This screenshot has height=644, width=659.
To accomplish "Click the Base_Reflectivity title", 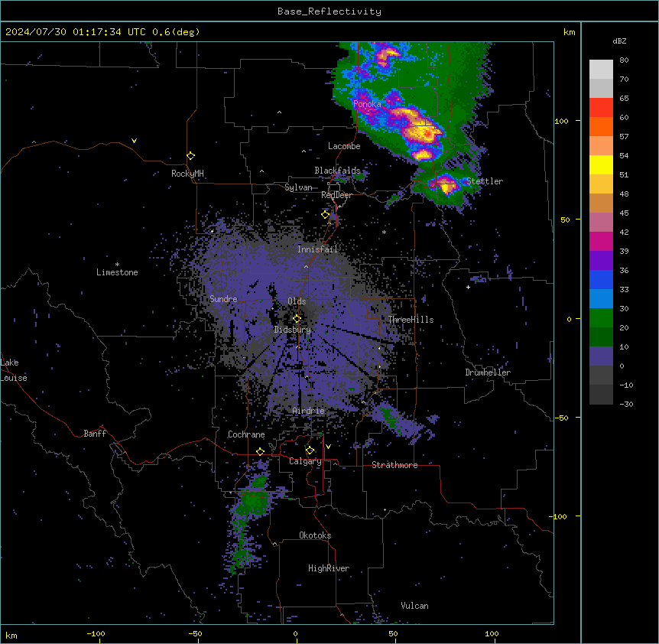I will (329, 11).
